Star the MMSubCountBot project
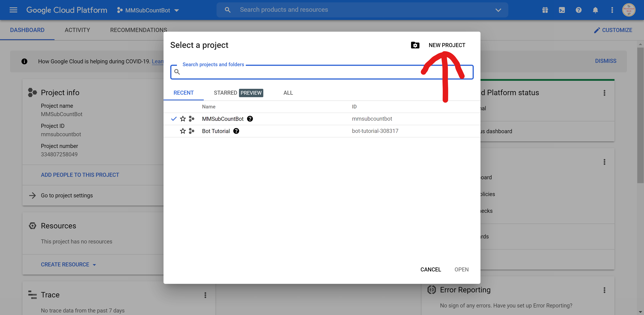Screen dimensions: 644x315 pyautogui.click(x=183, y=119)
